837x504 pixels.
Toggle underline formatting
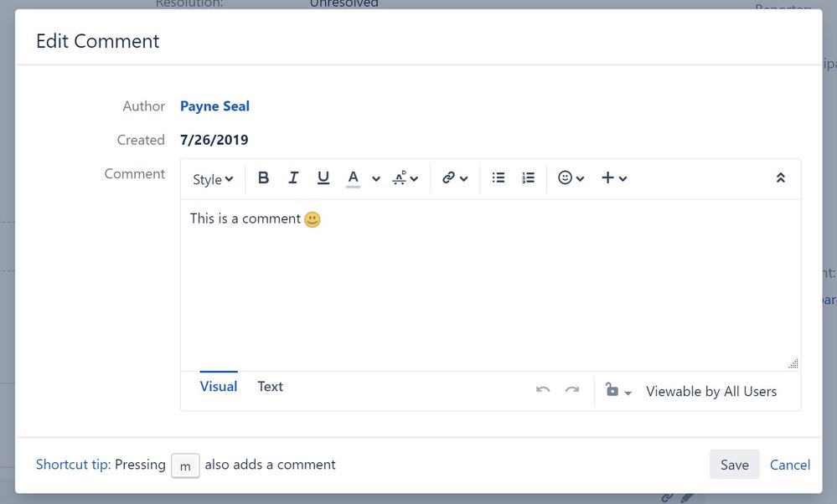click(323, 177)
